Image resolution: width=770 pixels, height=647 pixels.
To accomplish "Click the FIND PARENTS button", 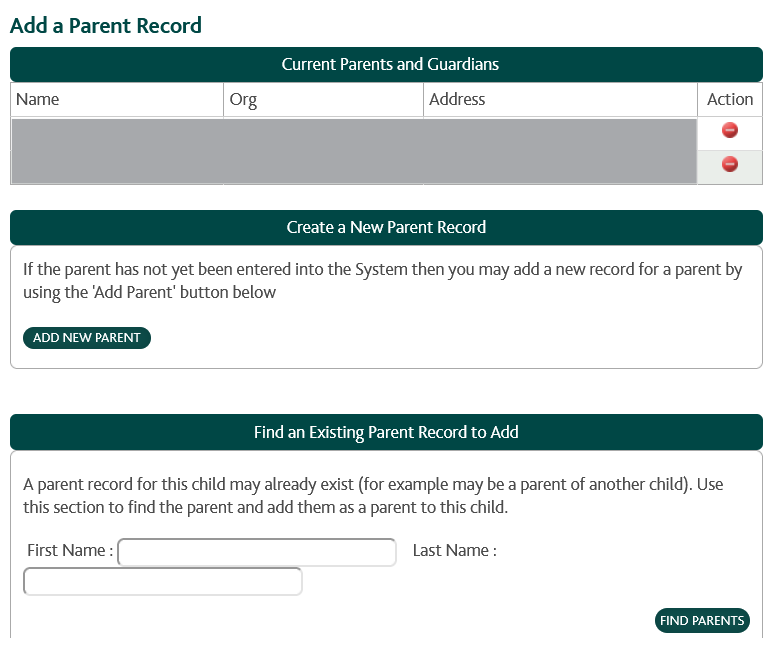I will (702, 620).
